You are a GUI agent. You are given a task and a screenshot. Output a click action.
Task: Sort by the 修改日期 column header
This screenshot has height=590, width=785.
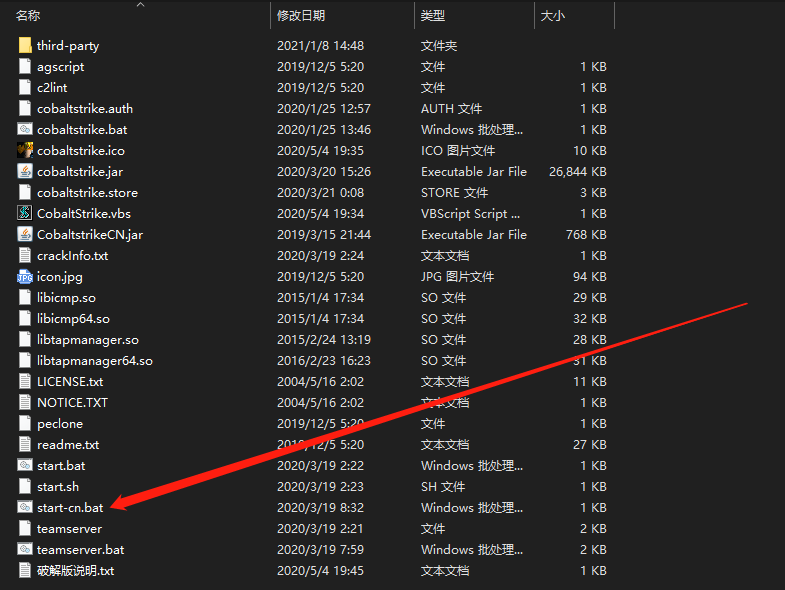301,16
